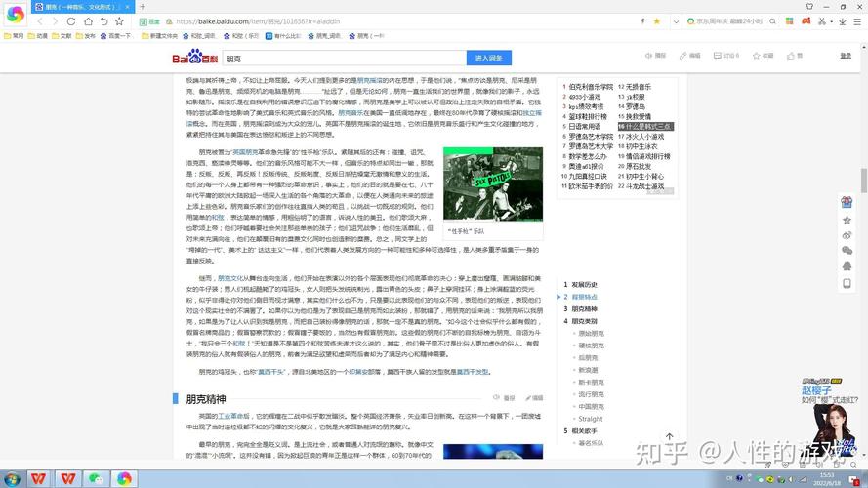Image resolution: width=868 pixels, height=488 pixels.
Task: Click the back-to-top up arrow
Action: 669,437
